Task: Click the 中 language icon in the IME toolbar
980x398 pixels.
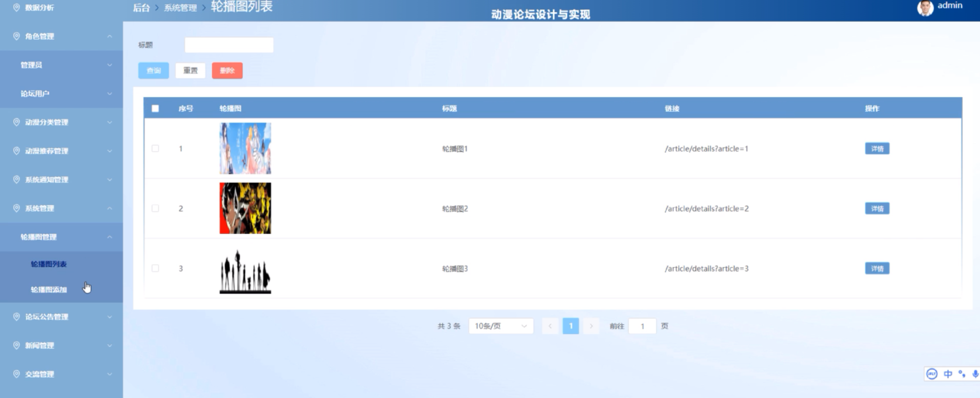Action: pyautogui.click(x=948, y=374)
